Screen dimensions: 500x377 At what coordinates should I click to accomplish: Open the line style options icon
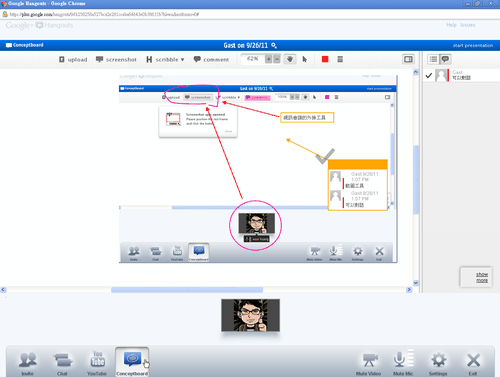340,59
